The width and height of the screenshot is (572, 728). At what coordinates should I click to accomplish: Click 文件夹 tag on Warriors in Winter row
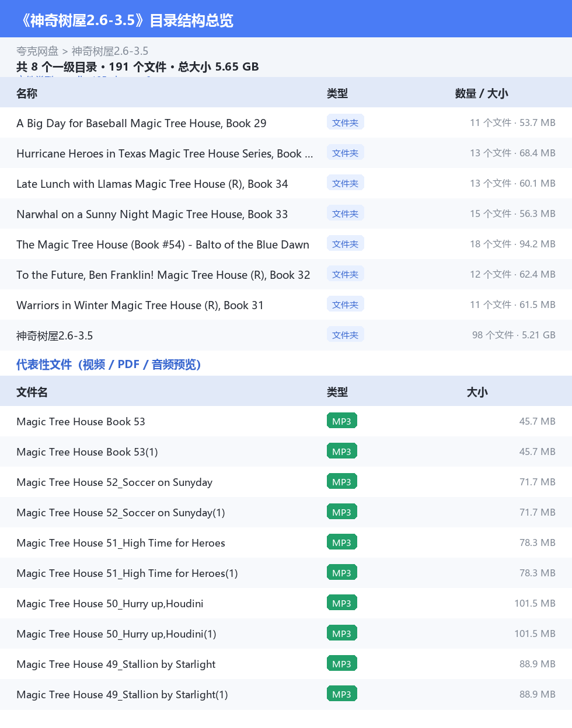pos(346,304)
